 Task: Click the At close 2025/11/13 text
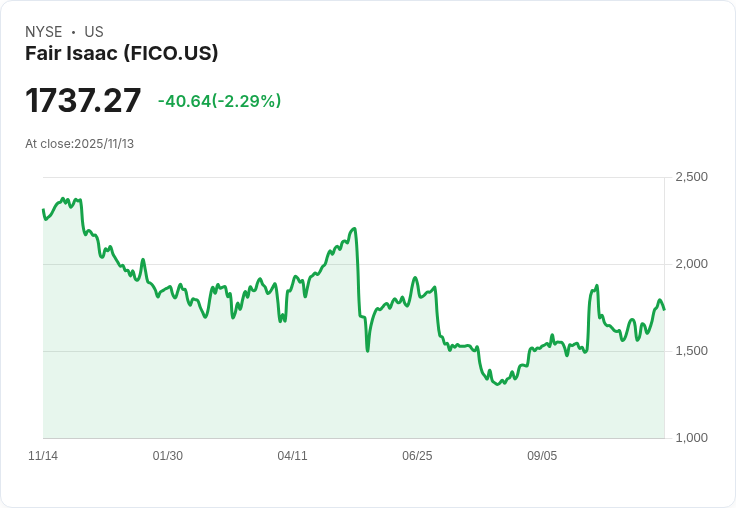79,144
